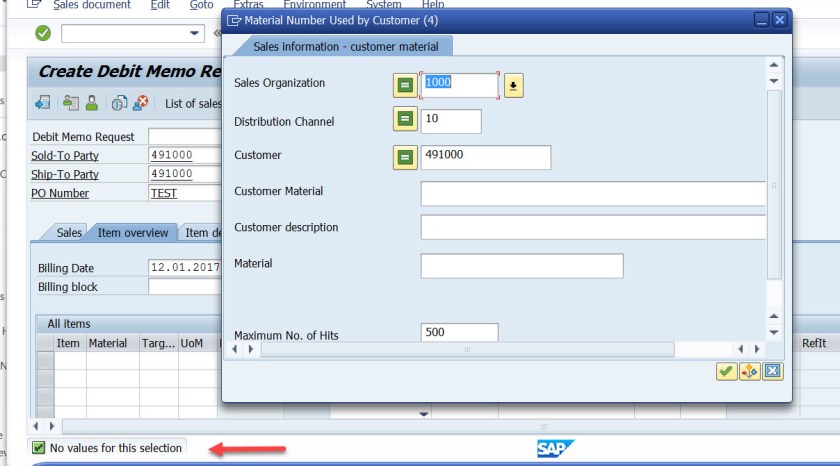Open the Sales document menu
Image resolution: width=840 pixels, height=466 pixels.
(x=92, y=5)
